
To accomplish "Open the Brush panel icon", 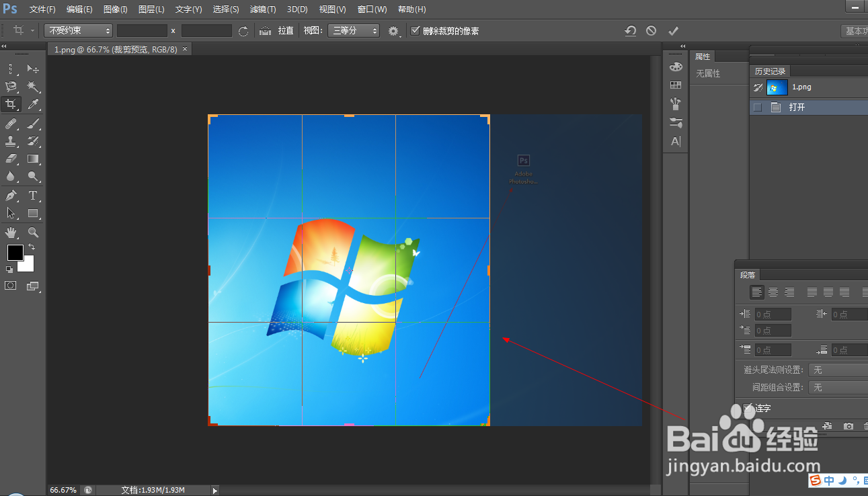I will click(676, 122).
